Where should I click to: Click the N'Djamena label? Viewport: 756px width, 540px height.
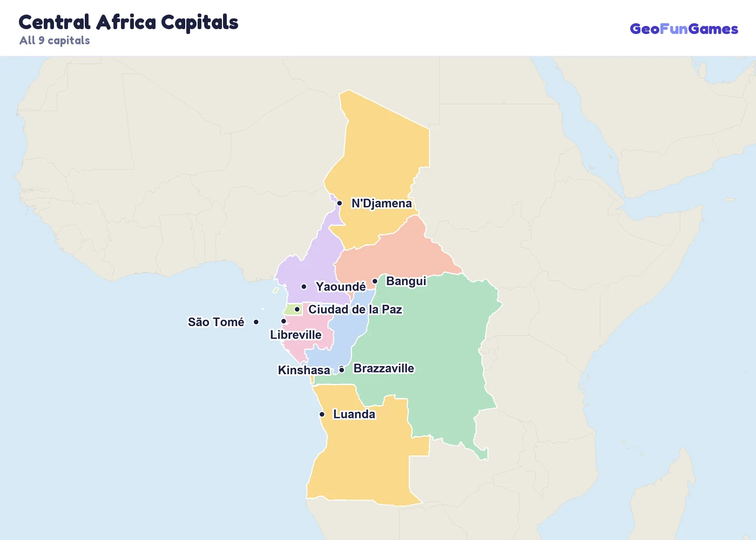(x=382, y=204)
